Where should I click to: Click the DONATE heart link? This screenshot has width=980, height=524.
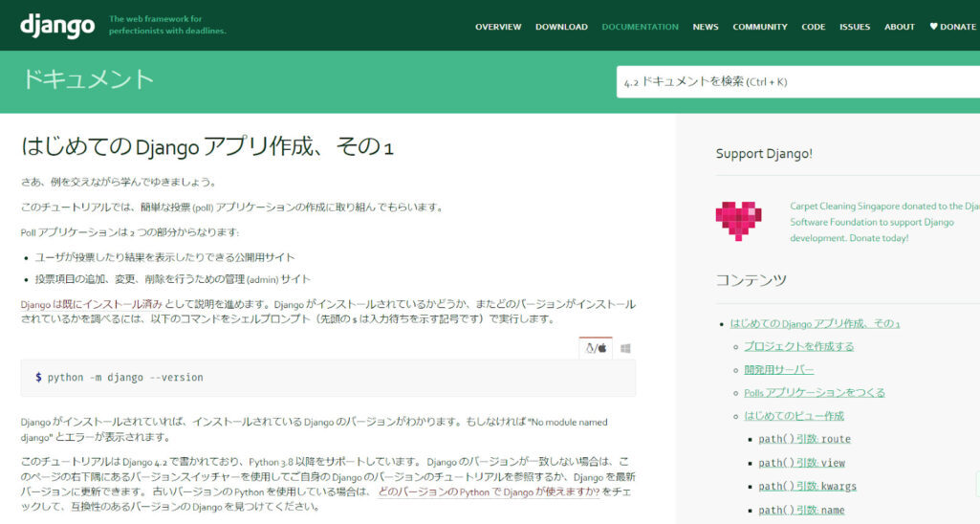click(x=952, y=27)
